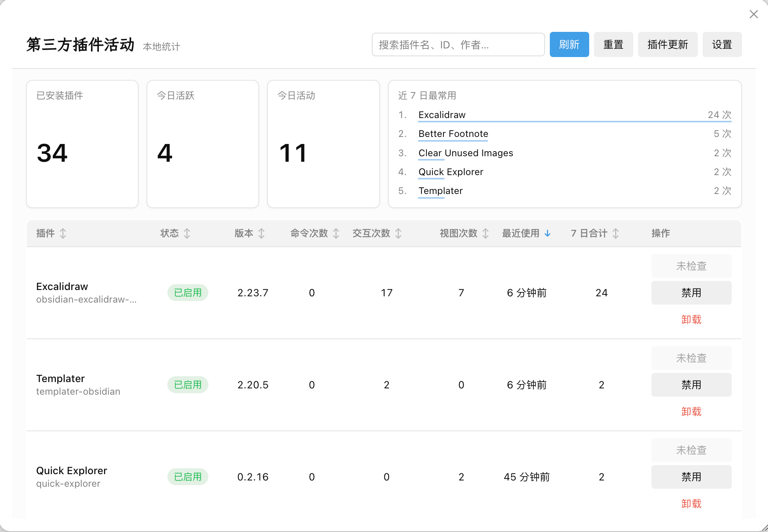
Task: Click Clear Unused Images in top list
Action: [466, 153]
